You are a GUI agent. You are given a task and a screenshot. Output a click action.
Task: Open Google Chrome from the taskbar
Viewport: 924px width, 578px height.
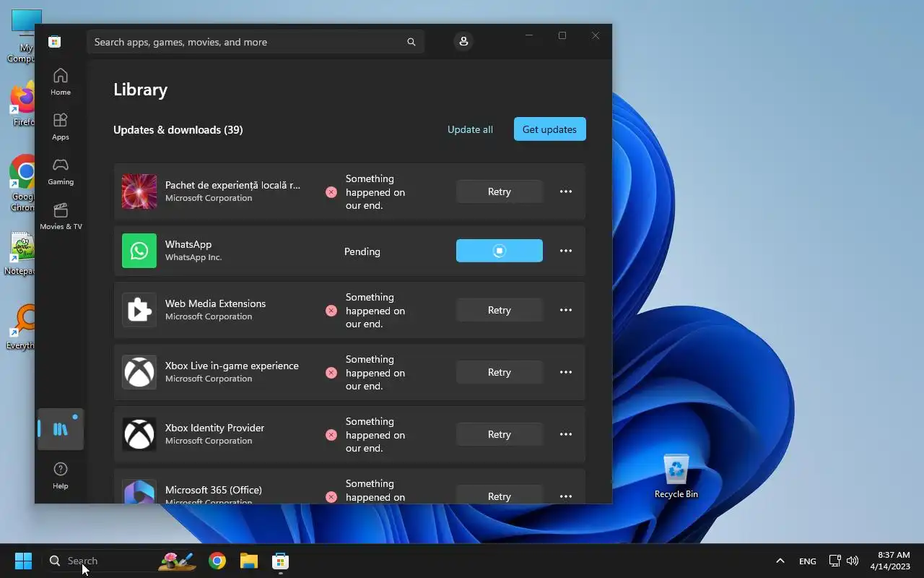(217, 561)
